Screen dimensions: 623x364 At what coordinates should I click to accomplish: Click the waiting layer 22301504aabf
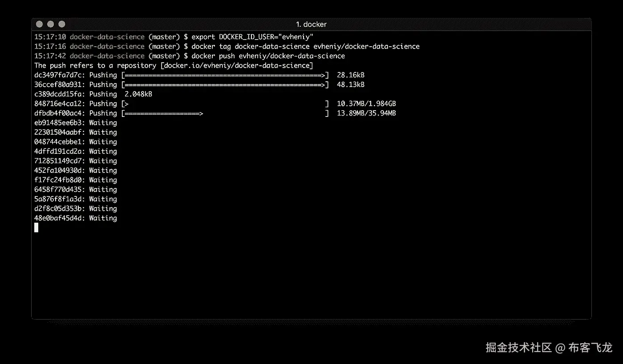[76, 132]
